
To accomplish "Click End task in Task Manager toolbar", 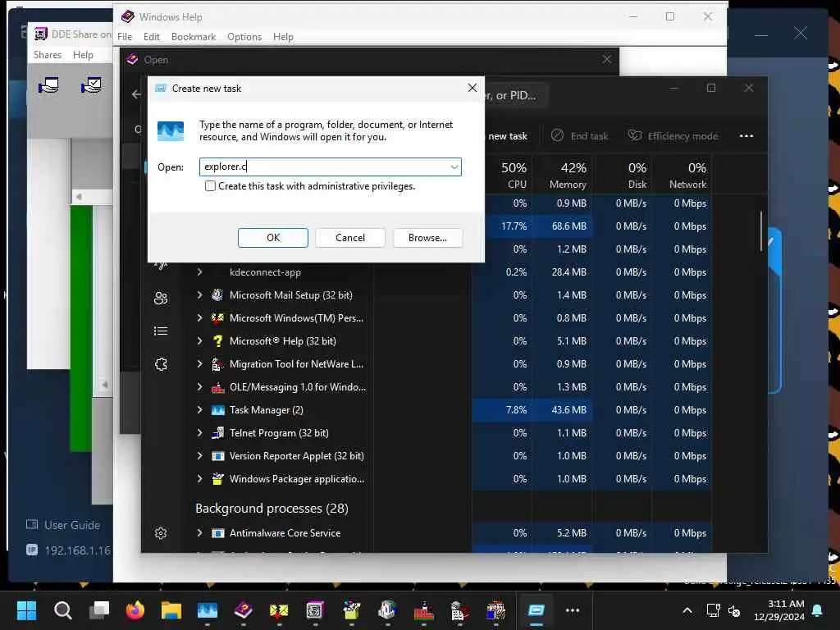I will [x=580, y=136].
